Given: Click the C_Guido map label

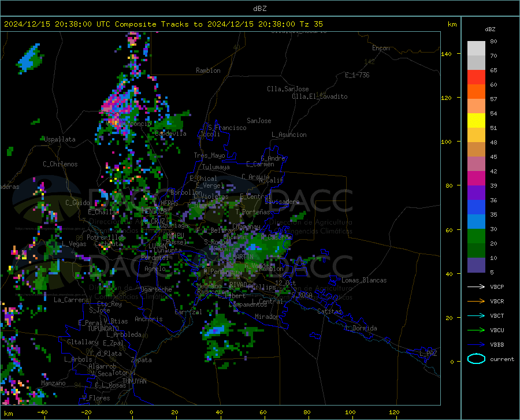Looking at the screenshot, I should 77,203.
